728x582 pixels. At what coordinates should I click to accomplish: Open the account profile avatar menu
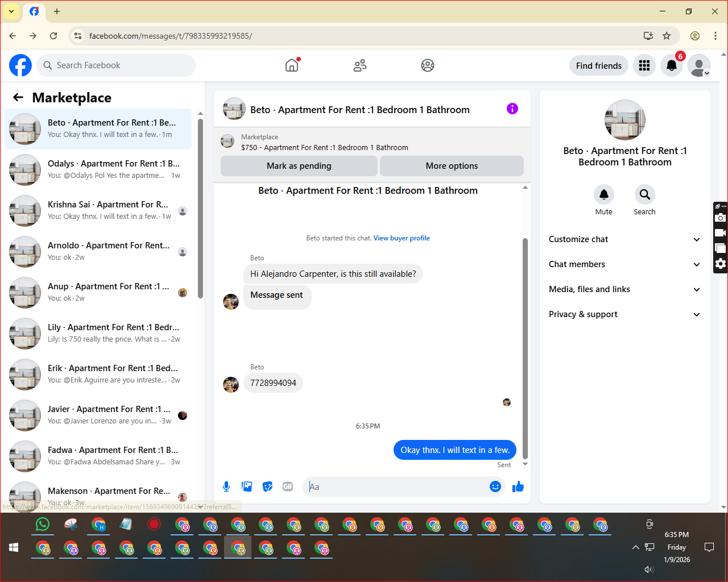pyautogui.click(x=699, y=65)
